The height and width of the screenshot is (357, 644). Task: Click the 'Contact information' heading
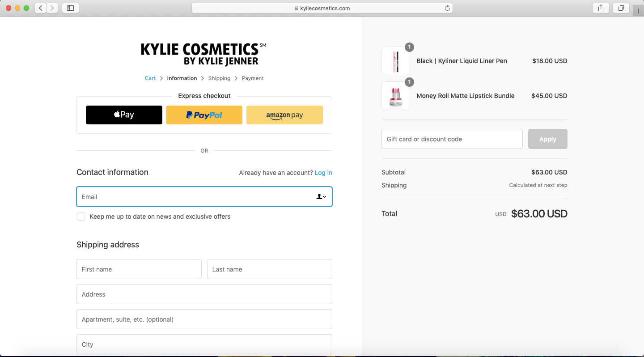point(112,172)
